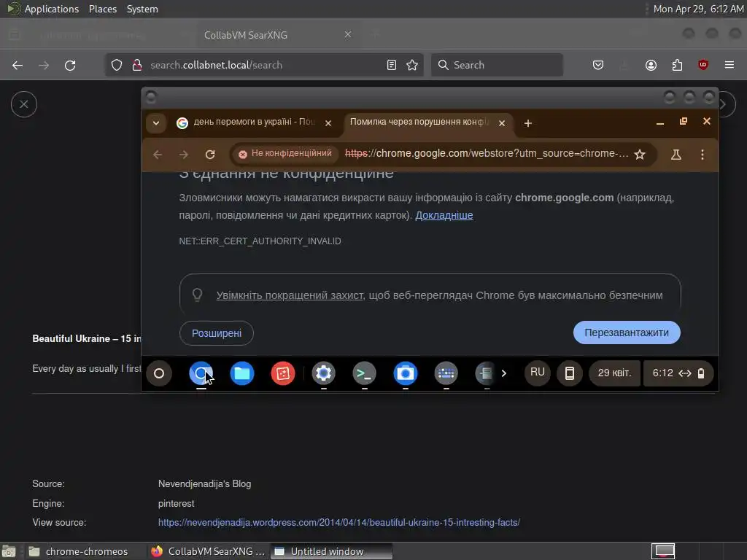Click 'Увімкніть покращений захист' link

(290, 295)
